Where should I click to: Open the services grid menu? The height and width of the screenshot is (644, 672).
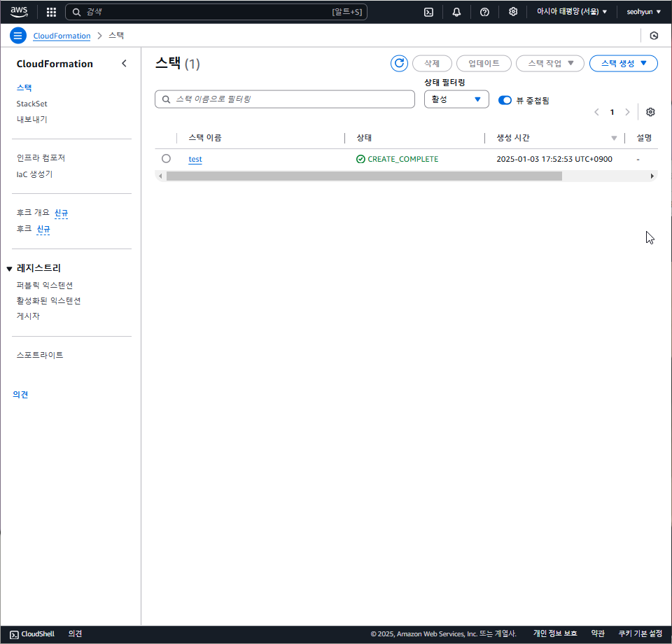pyautogui.click(x=51, y=12)
